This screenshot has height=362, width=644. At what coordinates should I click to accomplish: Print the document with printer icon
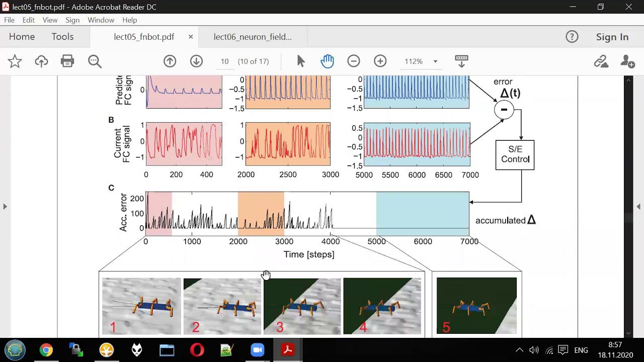67,61
